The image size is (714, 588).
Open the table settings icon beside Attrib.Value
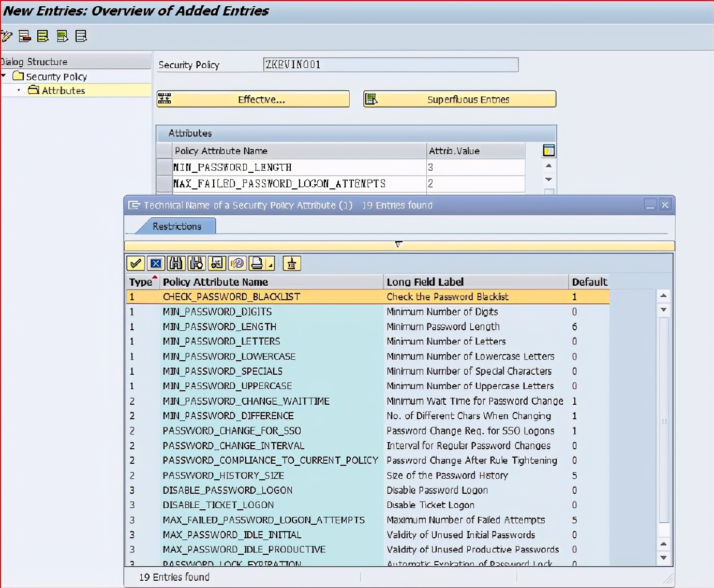548,151
